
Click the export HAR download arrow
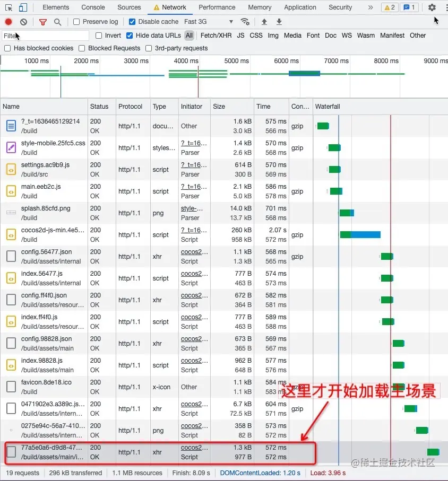279,21
